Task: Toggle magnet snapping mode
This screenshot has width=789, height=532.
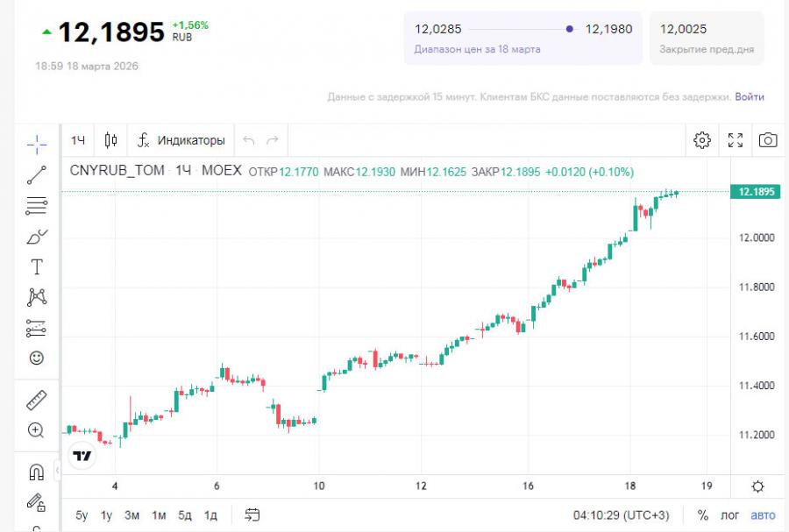Action: coord(36,473)
